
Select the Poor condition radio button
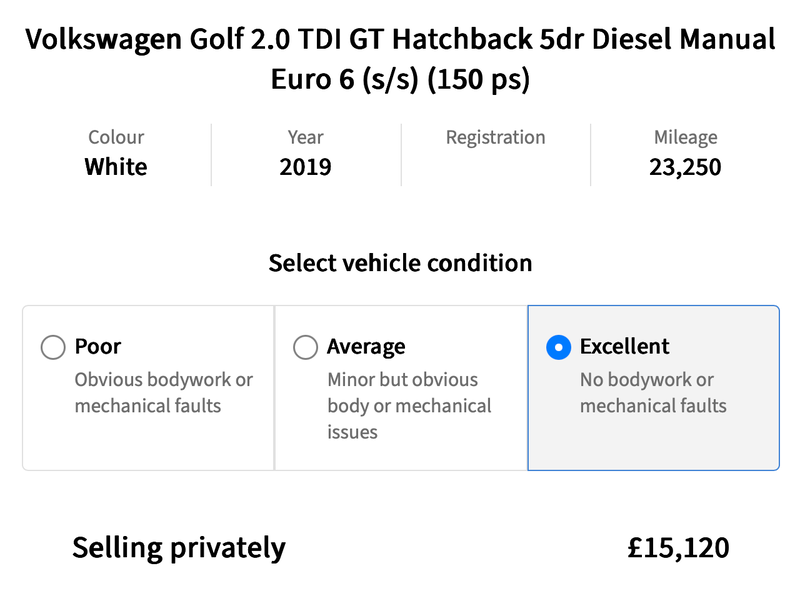click(x=53, y=348)
